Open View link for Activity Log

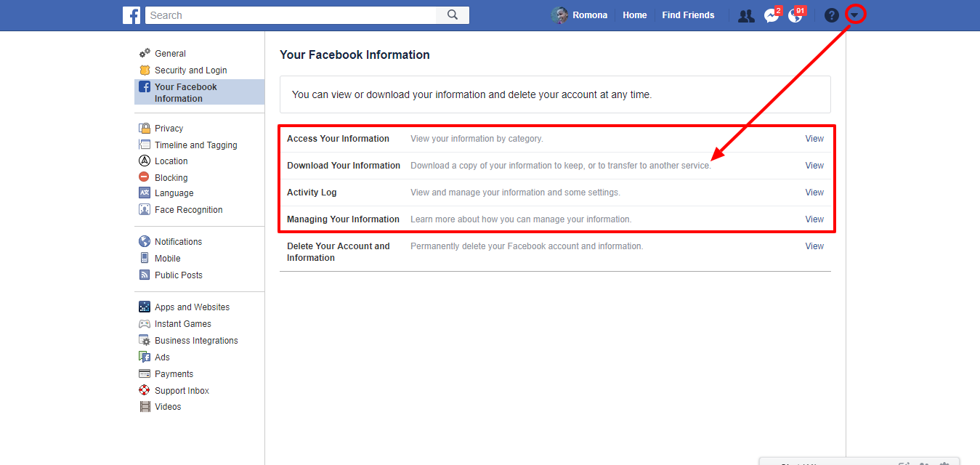(x=814, y=193)
